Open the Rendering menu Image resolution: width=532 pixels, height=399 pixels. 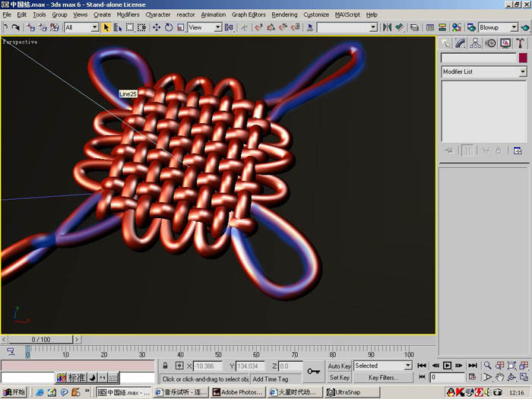284,14
